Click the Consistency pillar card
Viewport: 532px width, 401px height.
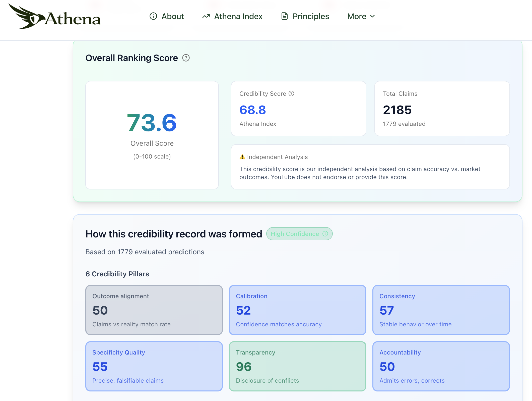coord(441,310)
